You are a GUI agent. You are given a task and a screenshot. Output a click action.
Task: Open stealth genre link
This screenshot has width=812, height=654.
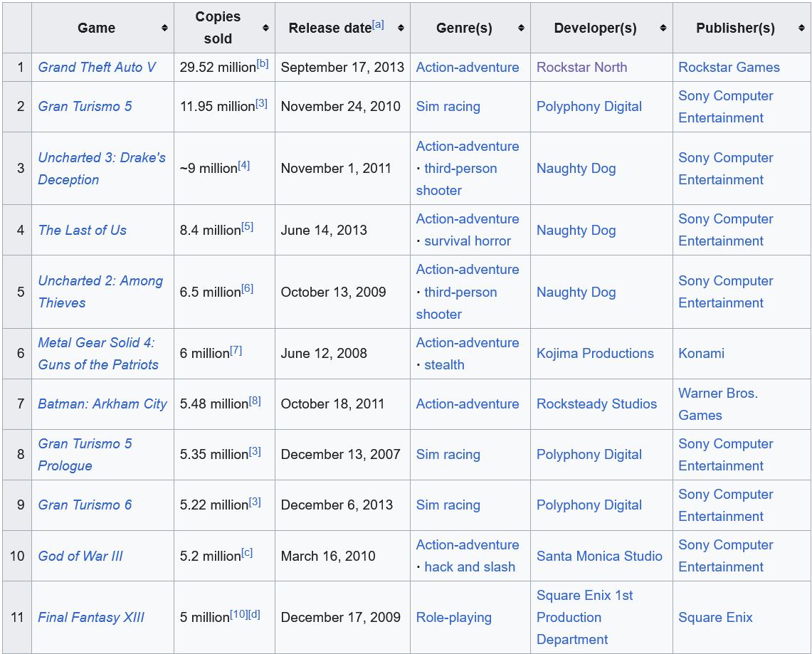point(444,365)
